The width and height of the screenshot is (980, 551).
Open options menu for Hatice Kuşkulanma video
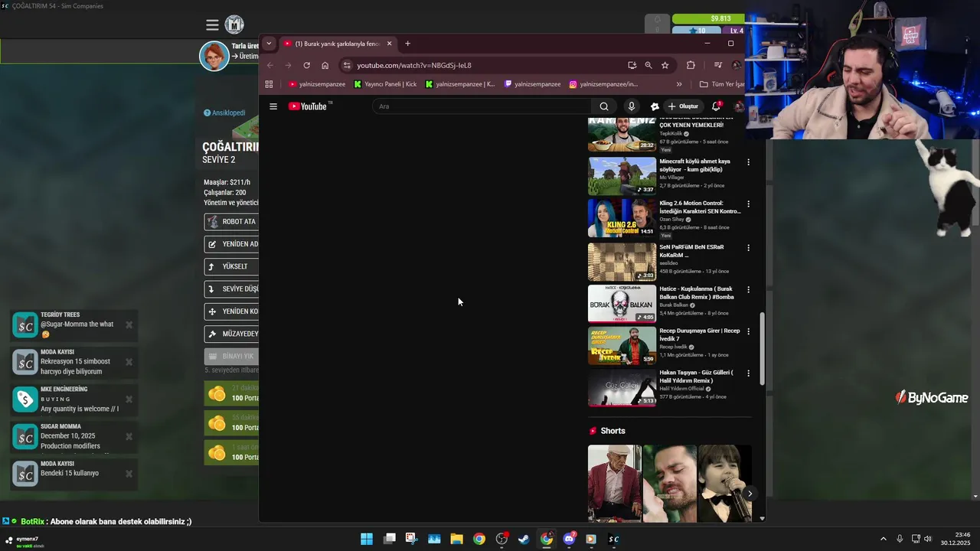(748, 290)
